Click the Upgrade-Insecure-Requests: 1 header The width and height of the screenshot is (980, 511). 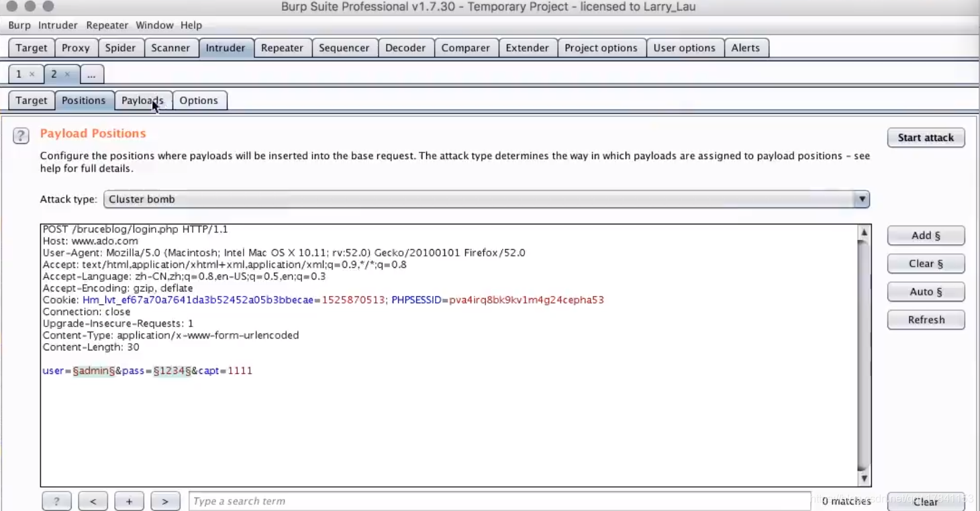(118, 324)
